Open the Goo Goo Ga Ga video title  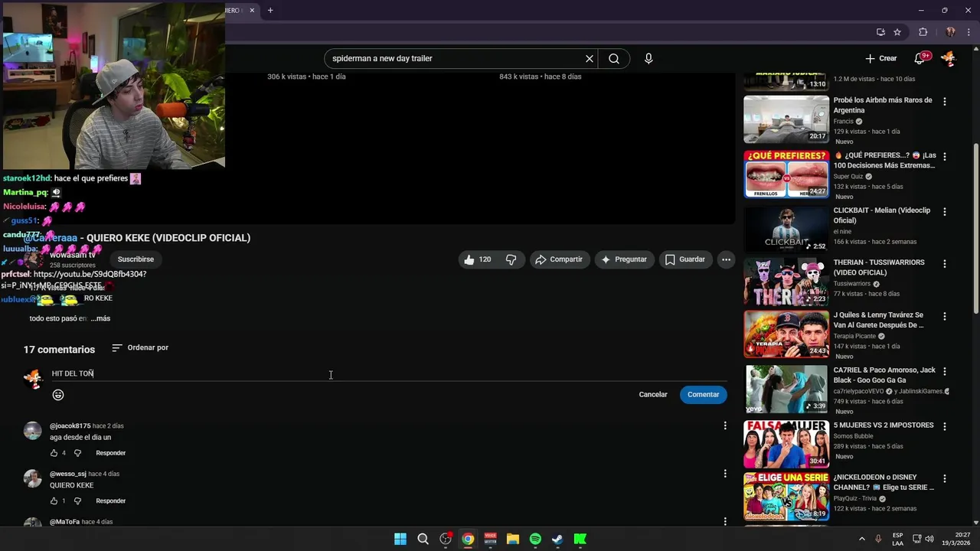click(884, 375)
